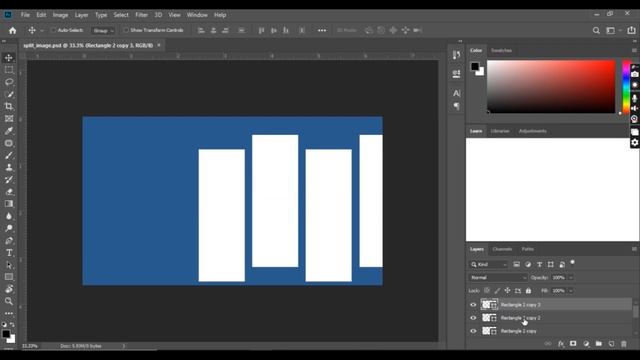Pick the Eraser tool
Image resolution: width=640 pixels, height=360 pixels.
tap(9, 192)
